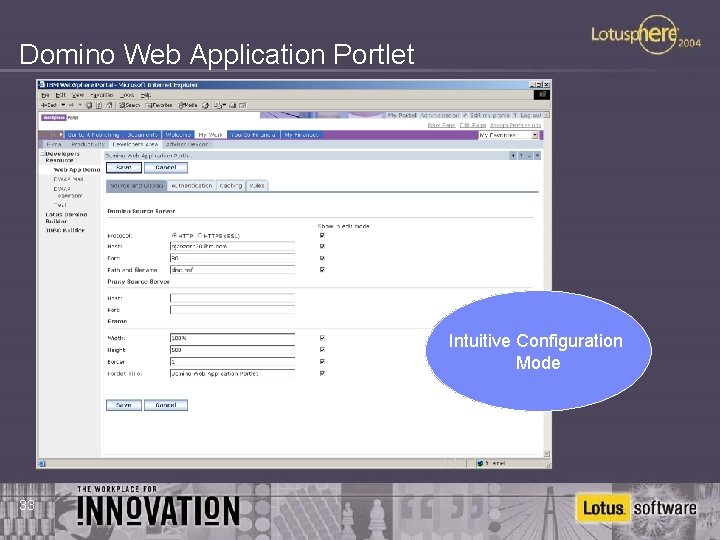Screen dimensions: 720x540
Task: Switch to the Caching tab
Action: pos(231,186)
